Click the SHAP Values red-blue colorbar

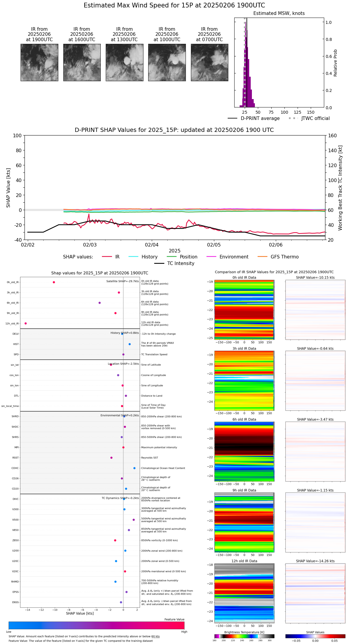click(x=315, y=636)
